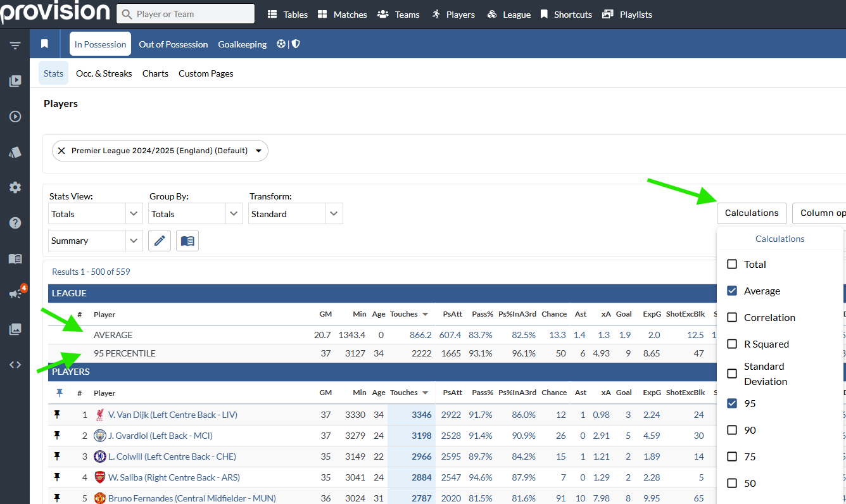846x504 pixels.
Task: Uncheck the 95 percentile checkbox
Action: [732, 403]
